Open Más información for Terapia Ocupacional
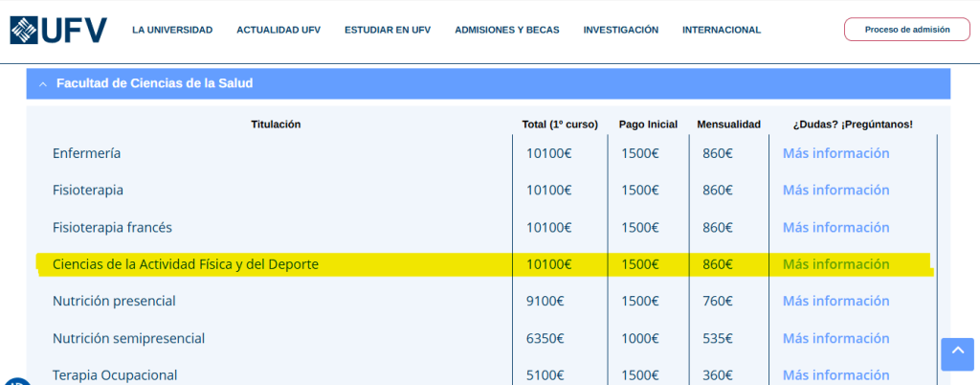 pyautogui.click(x=835, y=375)
